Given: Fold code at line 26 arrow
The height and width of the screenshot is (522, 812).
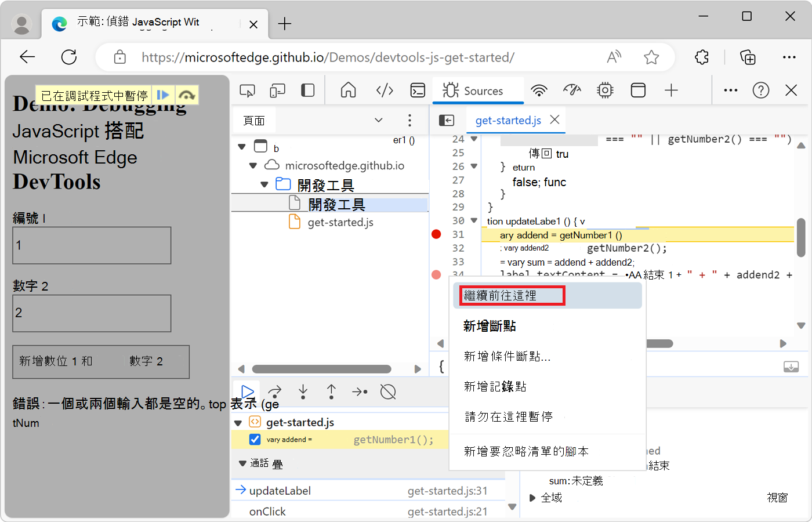Looking at the screenshot, I should pyautogui.click(x=474, y=166).
